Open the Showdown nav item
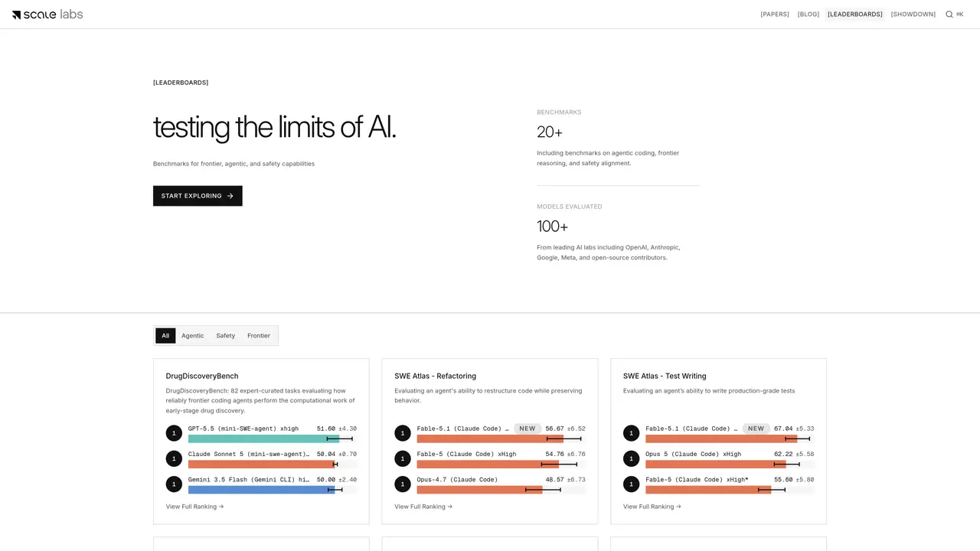980x551 pixels. 913,15
